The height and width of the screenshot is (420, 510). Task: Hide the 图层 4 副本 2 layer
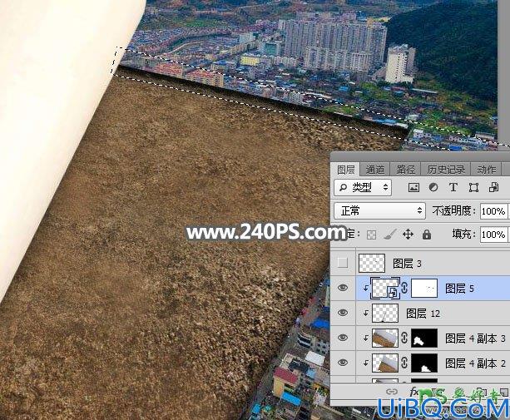pyautogui.click(x=343, y=363)
